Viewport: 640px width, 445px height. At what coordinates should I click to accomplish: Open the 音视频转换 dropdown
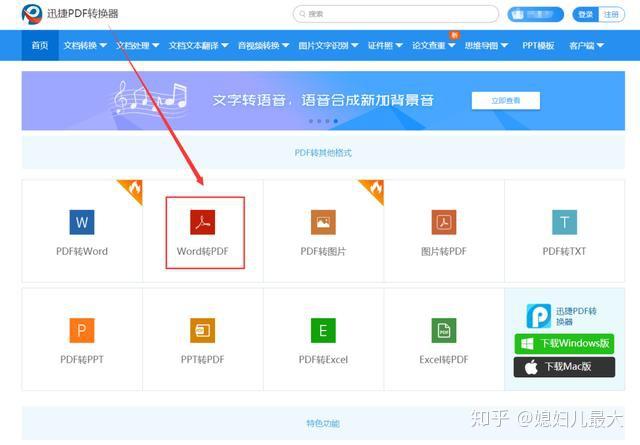coord(263,45)
